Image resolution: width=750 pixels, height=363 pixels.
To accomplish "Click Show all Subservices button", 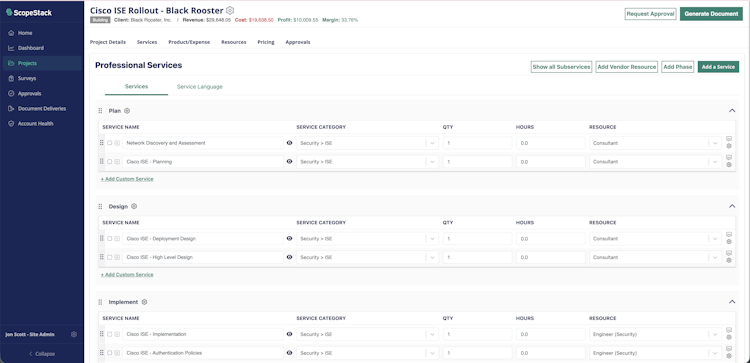I will pos(562,67).
